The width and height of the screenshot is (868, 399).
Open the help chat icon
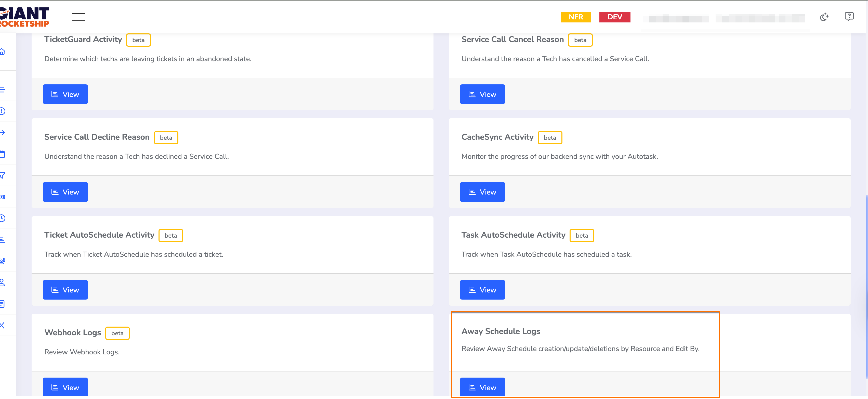pyautogui.click(x=849, y=17)
